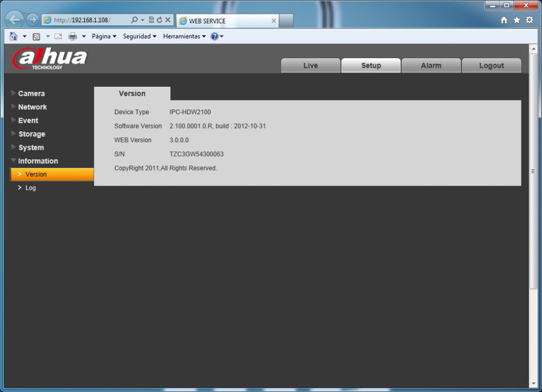Screen dimensions: 542x392
Task: Click the blue Help question mark icon
Action: pyautogui.click(x=214, y=36)
